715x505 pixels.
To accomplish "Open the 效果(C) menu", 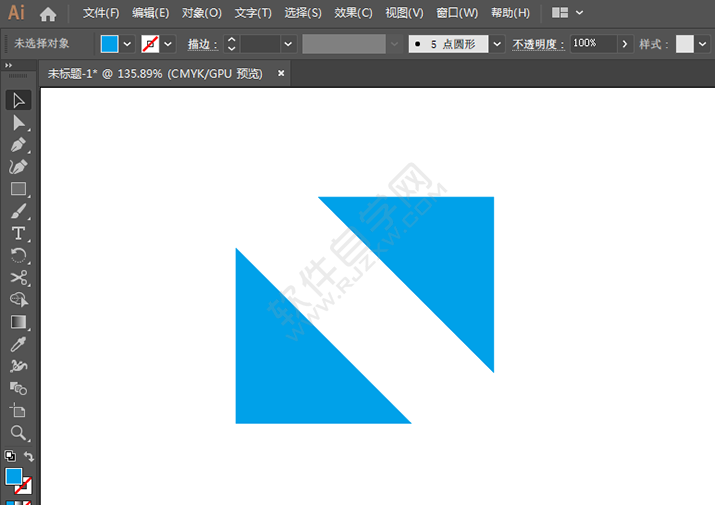I will click(353, 13).
